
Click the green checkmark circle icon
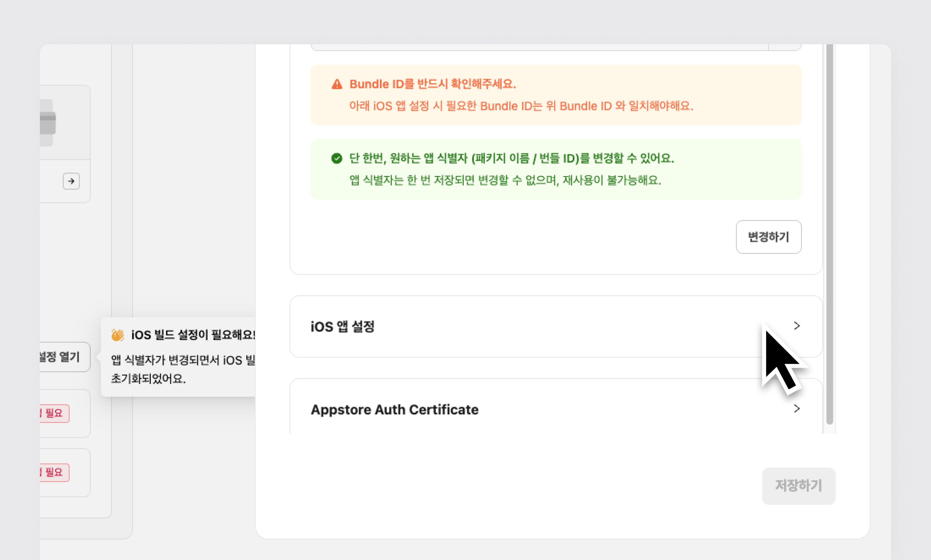tap(336, 158)
